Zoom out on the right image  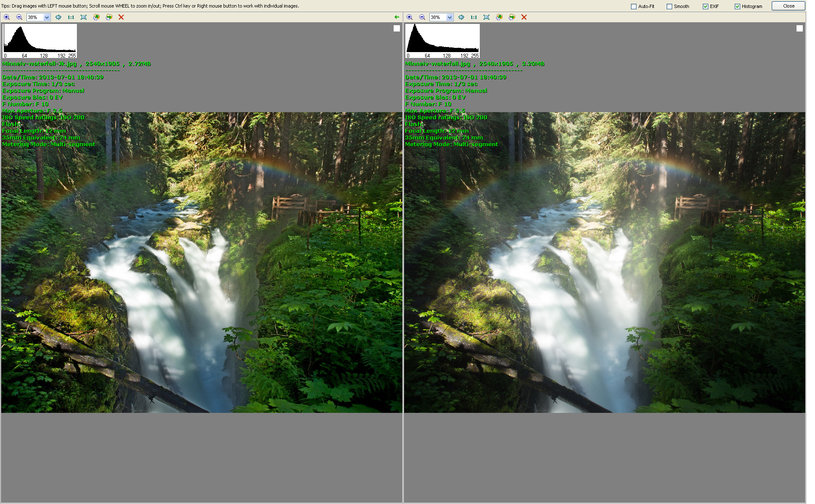coord(422,17)
